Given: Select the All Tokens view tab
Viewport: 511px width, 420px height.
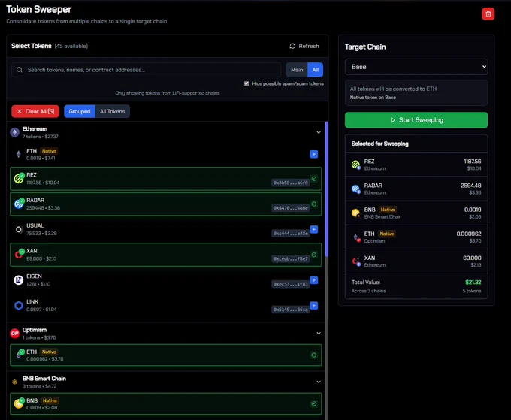Looking at the screenshot, I should click(x=113, y=111).
